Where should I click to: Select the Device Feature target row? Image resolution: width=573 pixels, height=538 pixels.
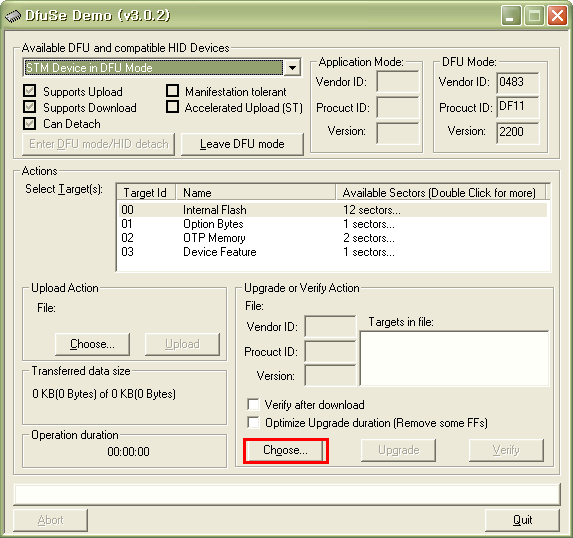coord(333,252)
